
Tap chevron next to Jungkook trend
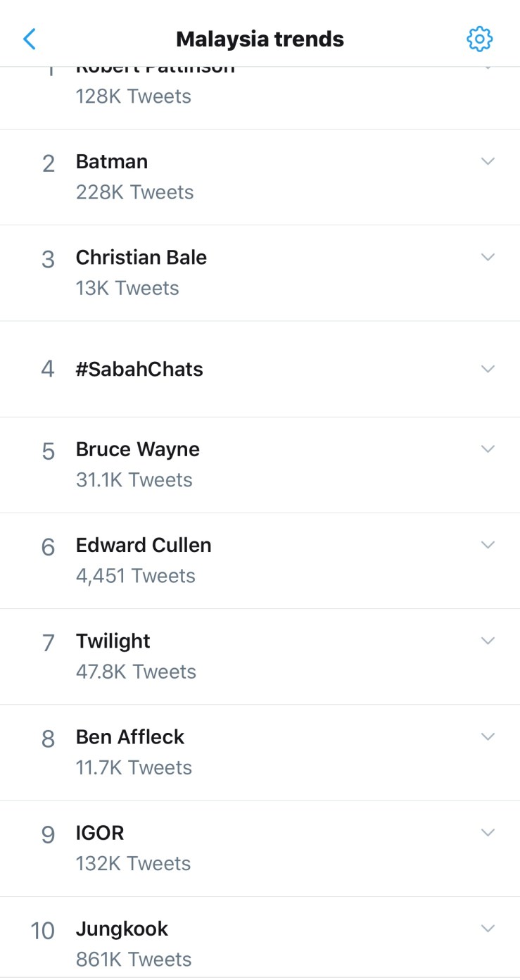coord(488,928)
